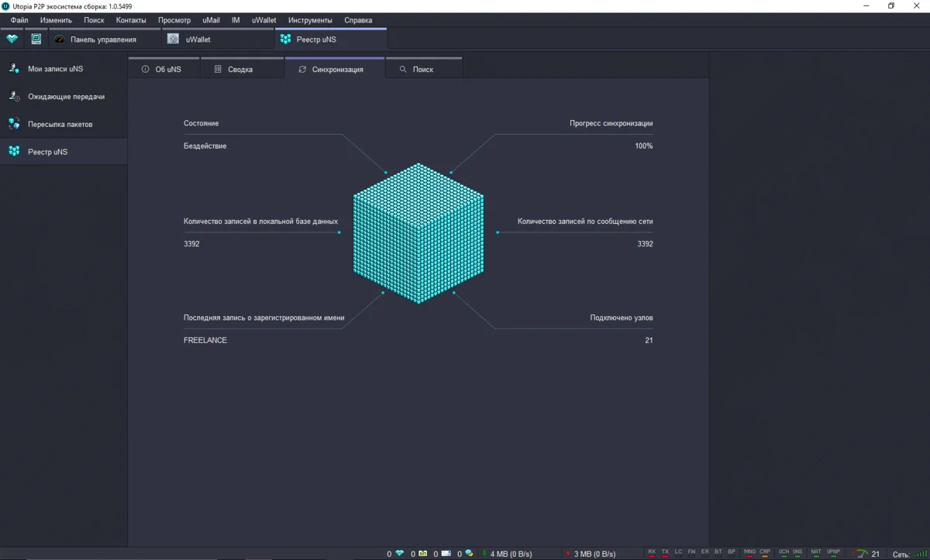Image resolution: width=930 pixels, height=560 pixels.
Task: Open the Поиск tab with magnifier icon
Action: [422, 70]
